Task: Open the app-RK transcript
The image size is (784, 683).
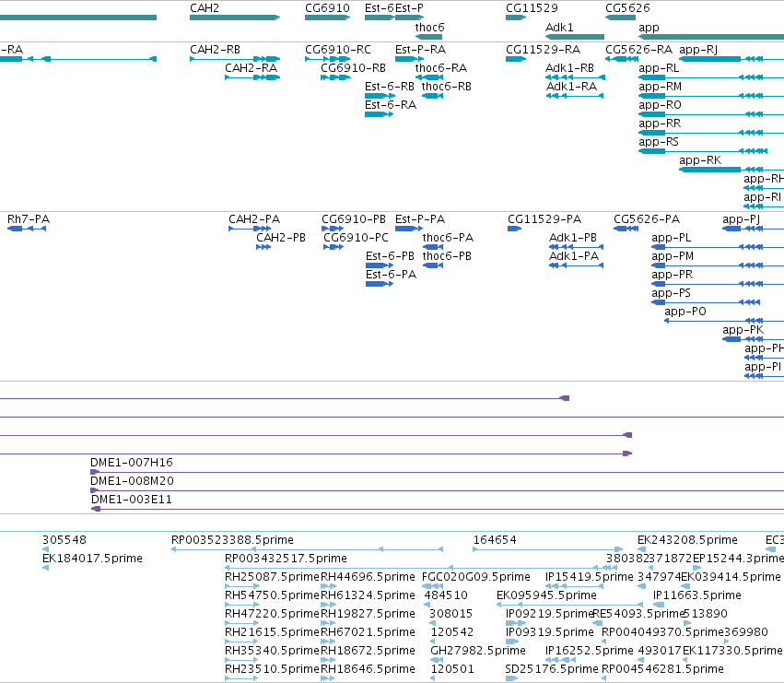Action: pyautogui.click(x=731, y=170)
